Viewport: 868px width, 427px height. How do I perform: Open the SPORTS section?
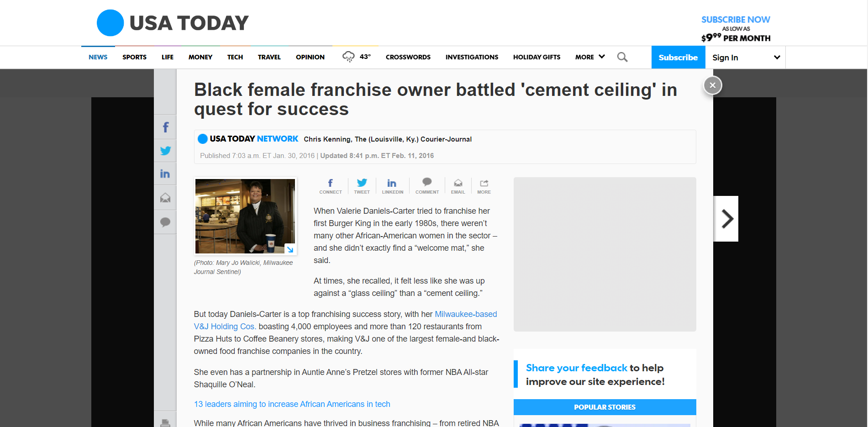pyautogui.click(x=134, y=57)
